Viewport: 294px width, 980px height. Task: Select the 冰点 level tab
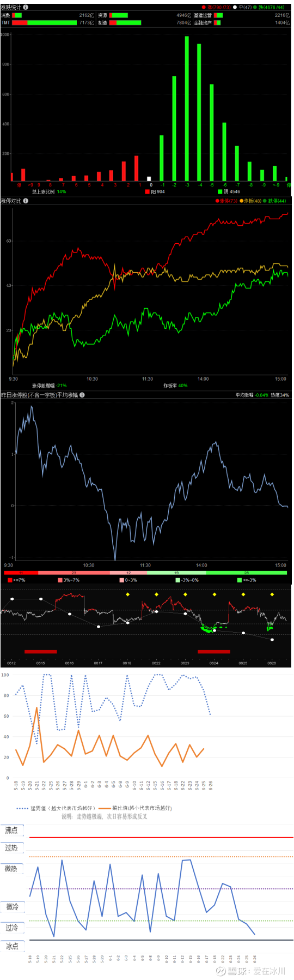coord(12,946)
